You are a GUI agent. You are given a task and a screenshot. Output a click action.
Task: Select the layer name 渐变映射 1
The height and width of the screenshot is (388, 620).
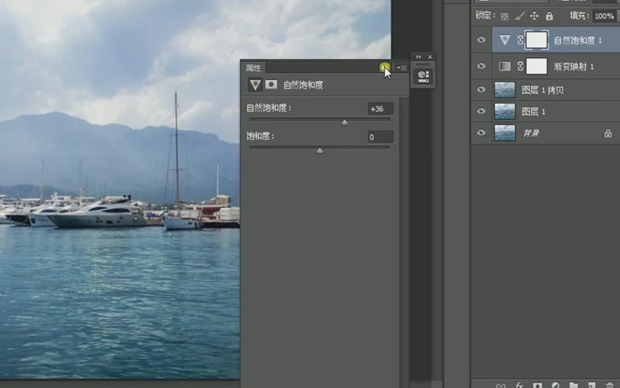coord(574,67)
